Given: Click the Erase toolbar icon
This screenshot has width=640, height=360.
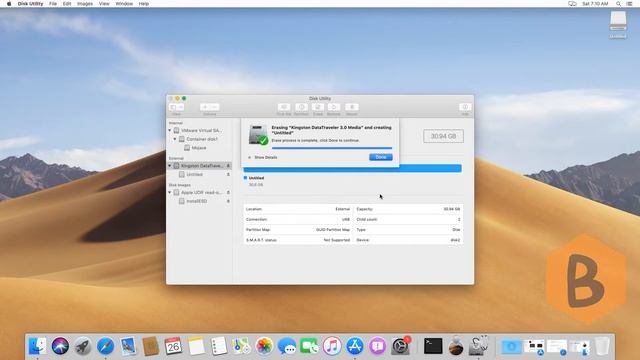Looking at the screenshot, I should click(318, 107).
